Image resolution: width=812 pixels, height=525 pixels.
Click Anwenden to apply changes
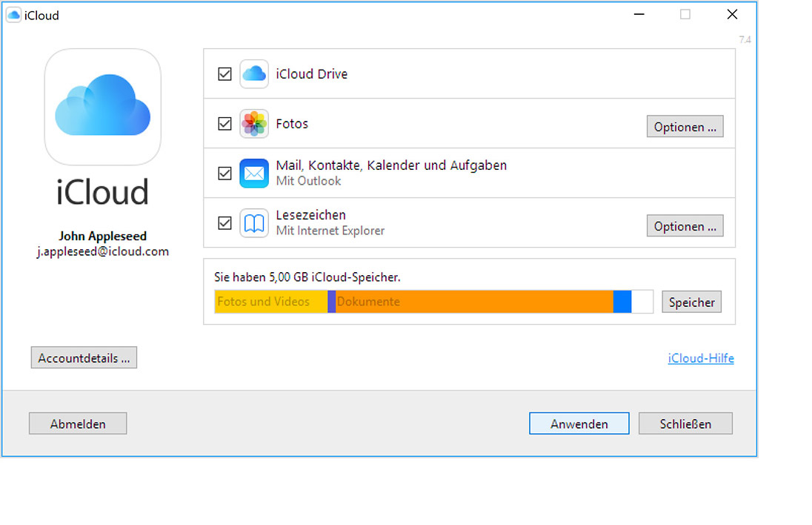[579, 423]
